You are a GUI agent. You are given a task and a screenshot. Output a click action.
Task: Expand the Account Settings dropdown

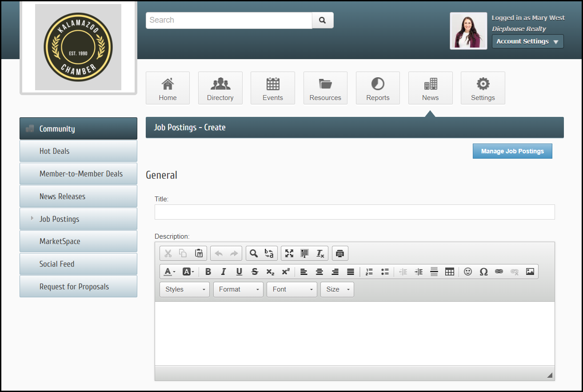[528, 41]
